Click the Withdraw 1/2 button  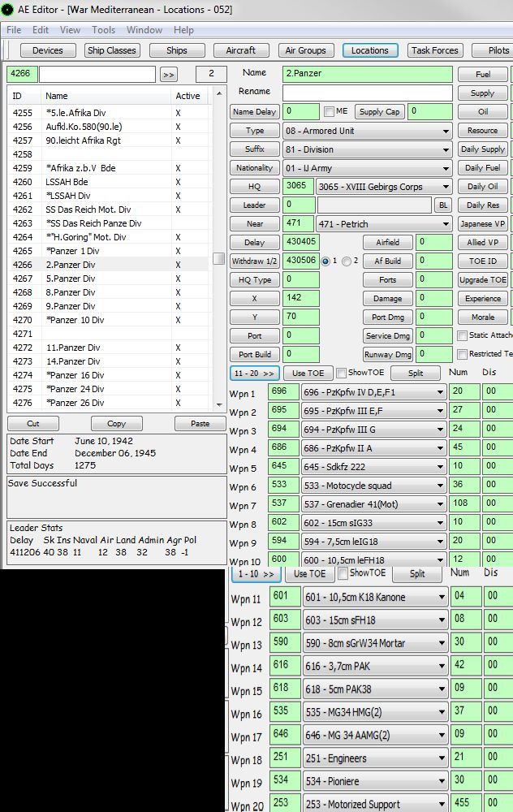[255, 261]
